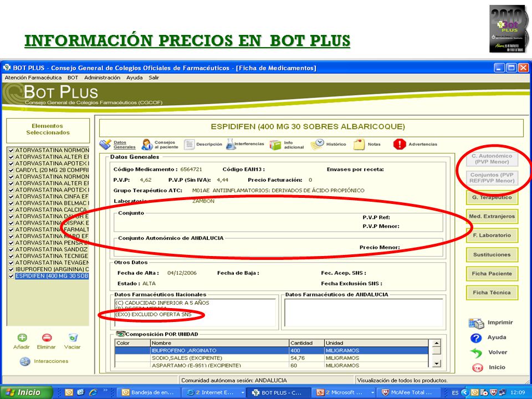Click the Ayuda question mark icon
Viewport: 532px width, 399px height.
pos(476,338)
